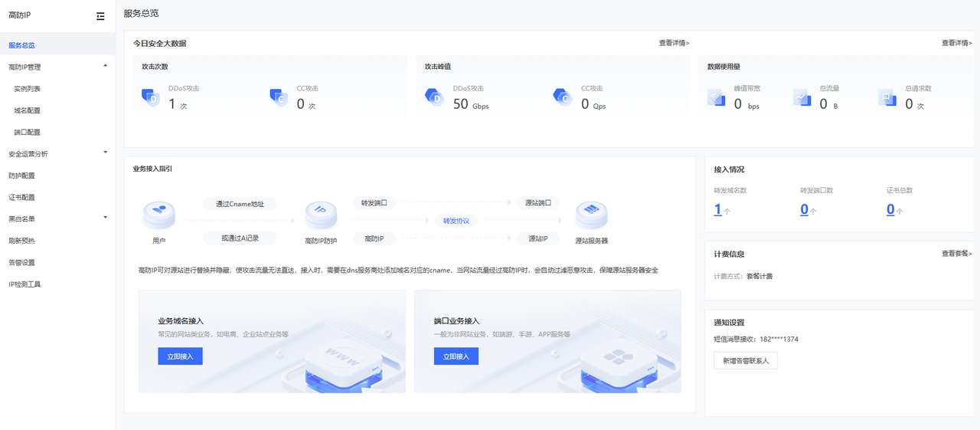Click 查看详情 link at the far right

(956, 43)
